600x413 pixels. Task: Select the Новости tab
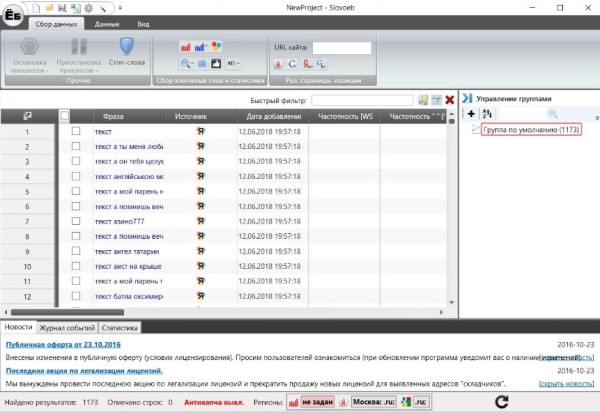pos(18,327)
